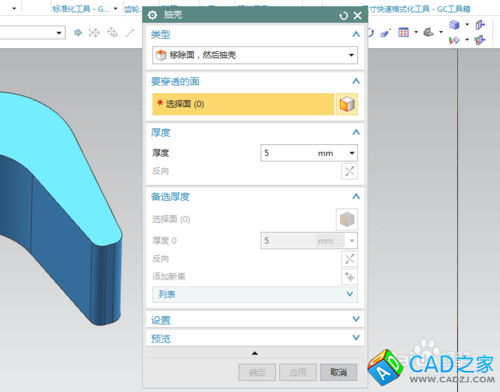Click the reset dialog circular arrow icon

pos(343,16)
